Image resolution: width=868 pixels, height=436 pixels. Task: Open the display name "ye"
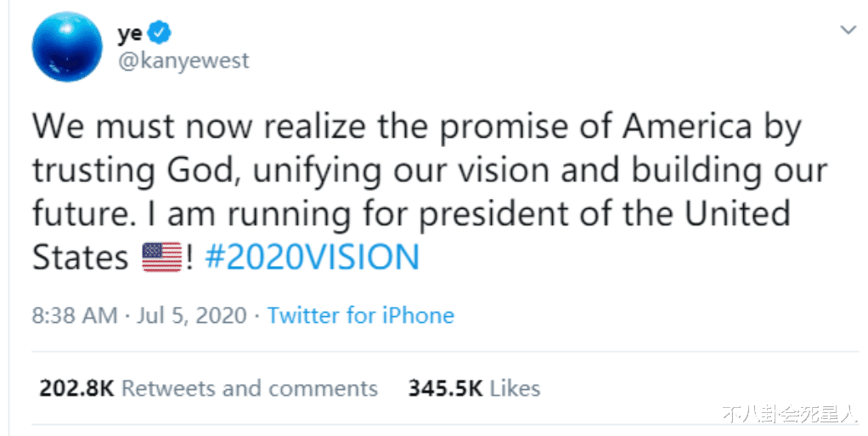129,32
